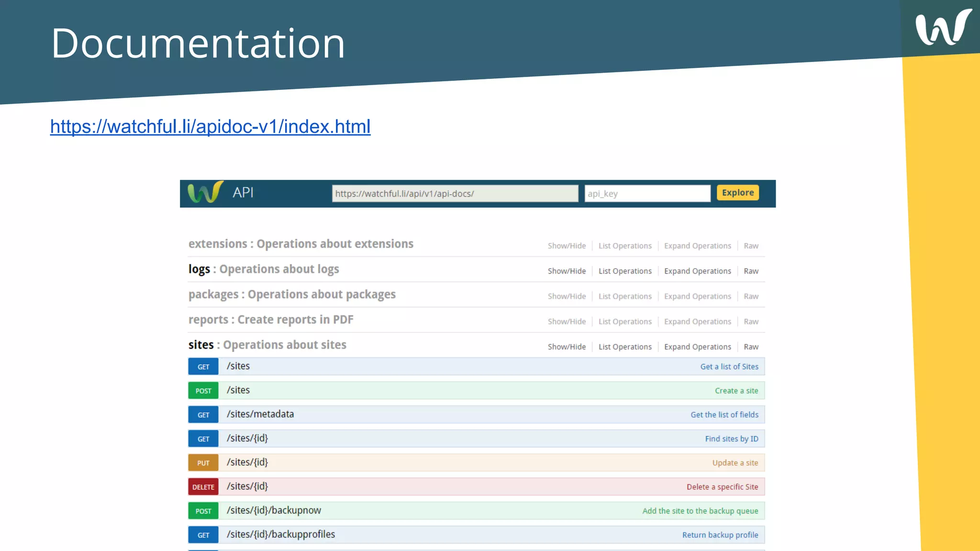Click 'Get the list of fields' description
980x551 pixels.
(x=724, y=415)
